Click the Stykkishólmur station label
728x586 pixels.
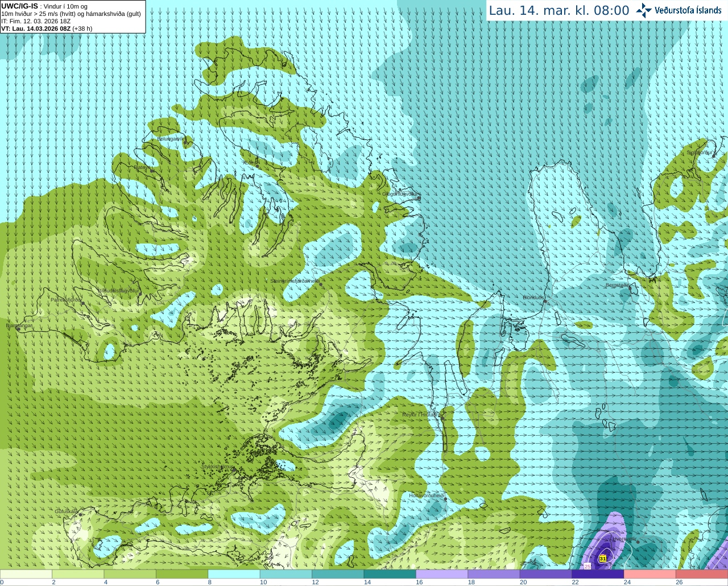[218, 467]
